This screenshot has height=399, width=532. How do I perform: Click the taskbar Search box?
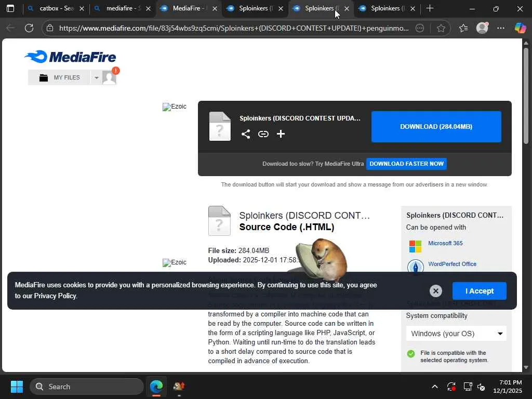click(x=87, y=387)
